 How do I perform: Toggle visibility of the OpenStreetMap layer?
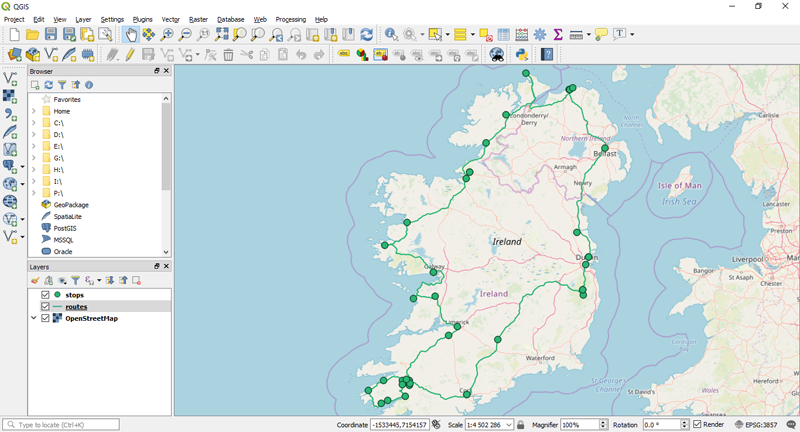pyautogui.click(x=45, y=318)
